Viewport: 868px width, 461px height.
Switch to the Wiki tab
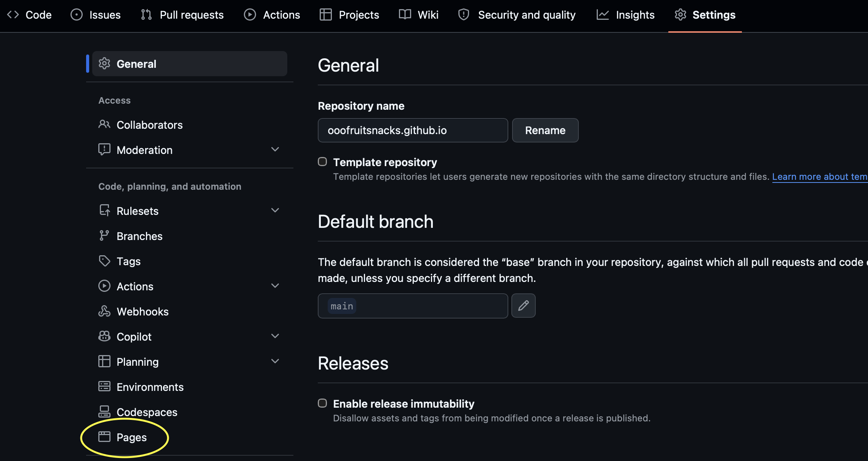point(419,15)
